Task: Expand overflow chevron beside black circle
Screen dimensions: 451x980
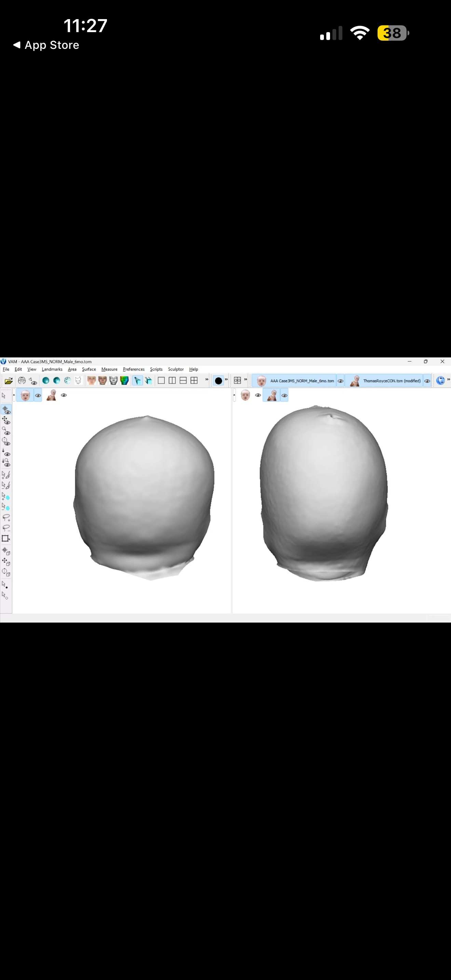Action: coord(226,379)
